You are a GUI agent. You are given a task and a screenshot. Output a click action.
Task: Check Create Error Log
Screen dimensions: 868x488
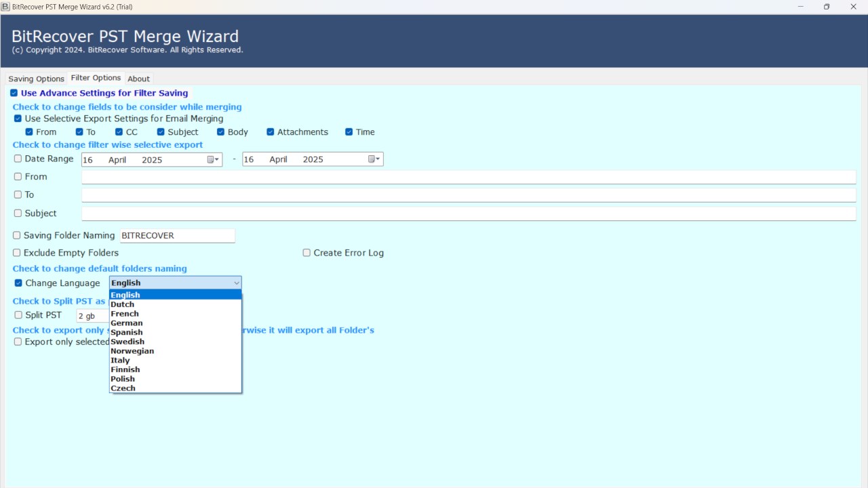pyautogui.click(x=307, y=253)
